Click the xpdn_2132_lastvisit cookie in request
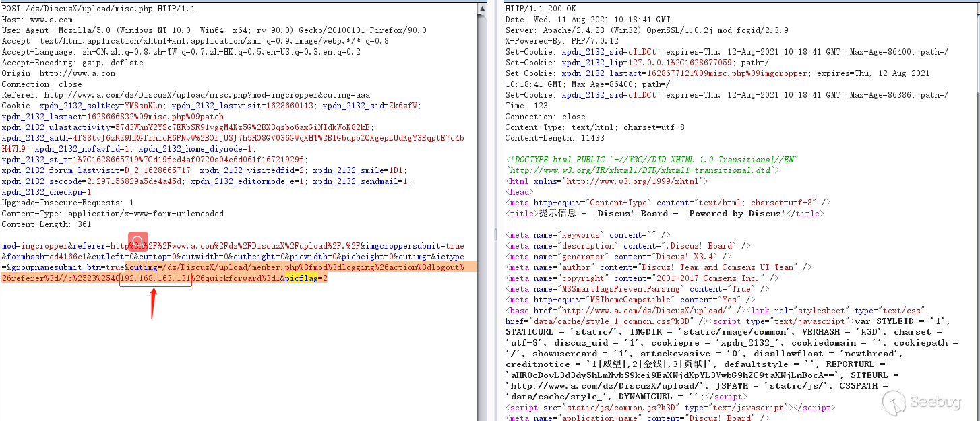Screen dimensions: 980x421 click(x=244, y=106)
